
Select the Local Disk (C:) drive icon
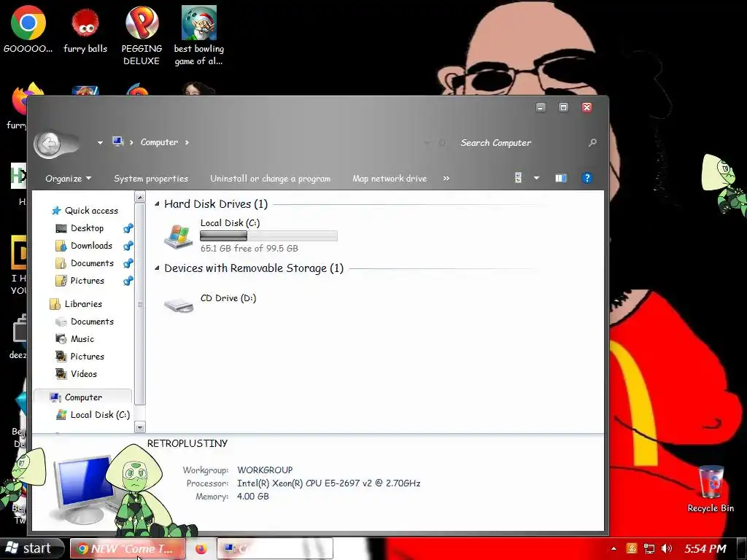(178, 236)
